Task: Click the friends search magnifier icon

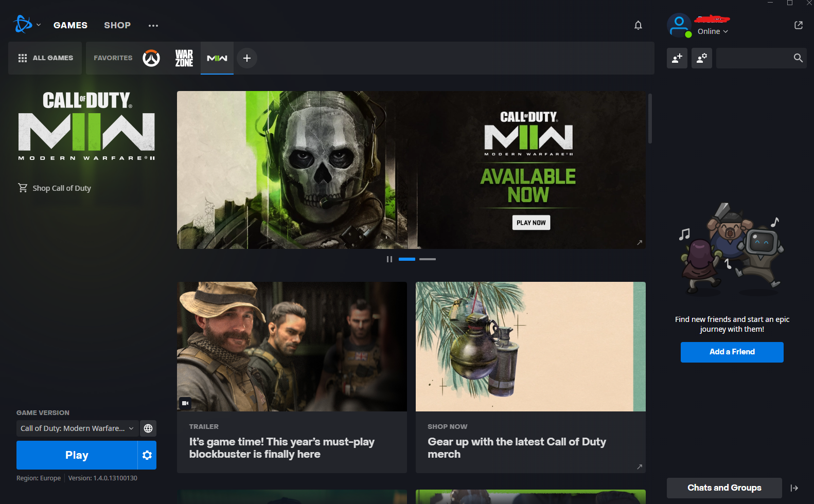Action: (798, 58)
